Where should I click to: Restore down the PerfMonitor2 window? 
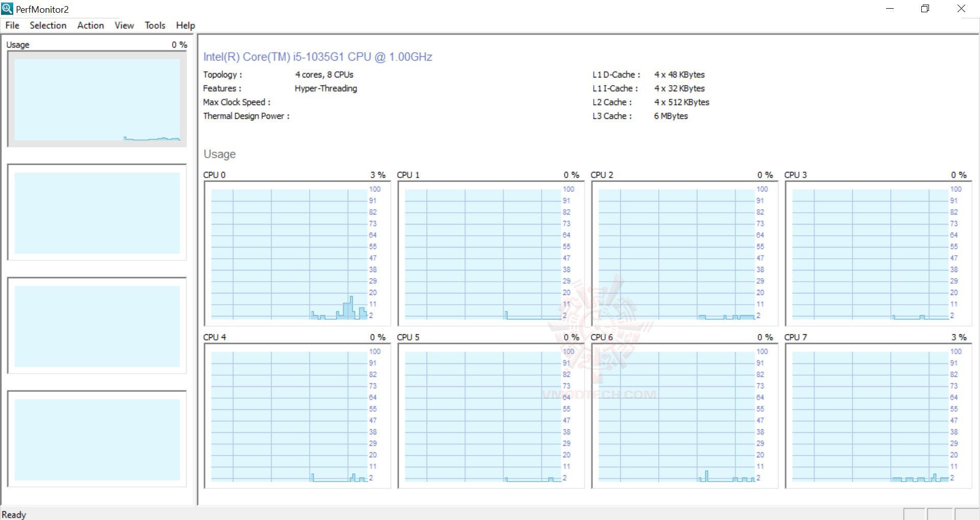tap(925, 9)
